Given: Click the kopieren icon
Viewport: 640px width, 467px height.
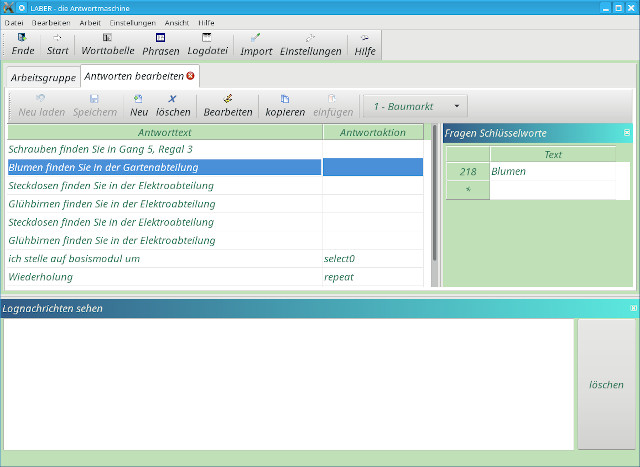Looking at the screenshot, I should click(285, 105).
